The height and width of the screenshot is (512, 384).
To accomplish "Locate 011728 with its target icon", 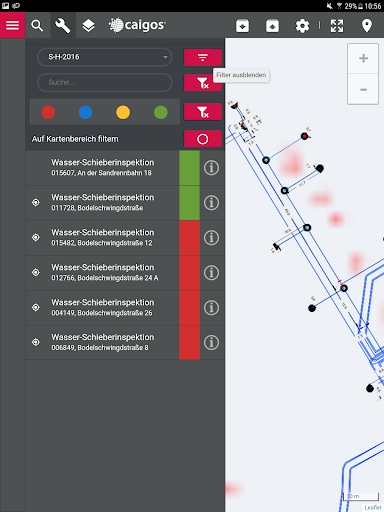I will [x=36, y=202].
